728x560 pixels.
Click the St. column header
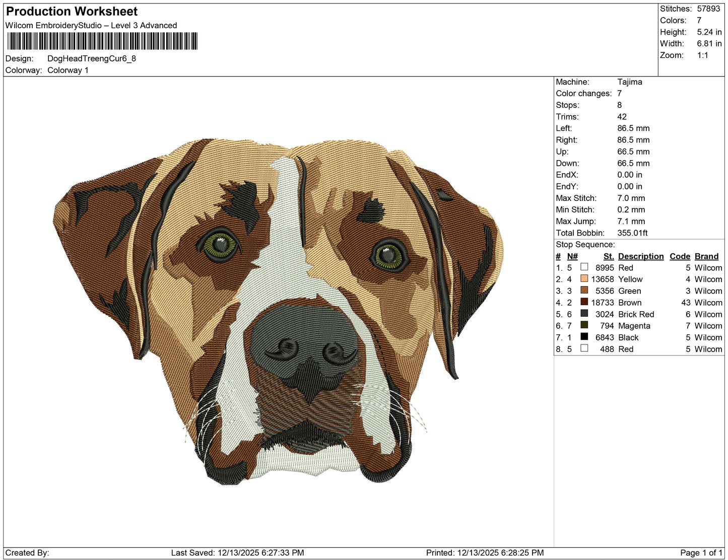click(x=609, y=256)
